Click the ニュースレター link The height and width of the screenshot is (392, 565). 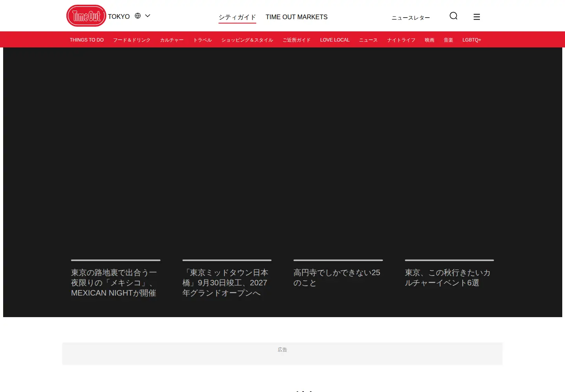click(x=411, y=18)
